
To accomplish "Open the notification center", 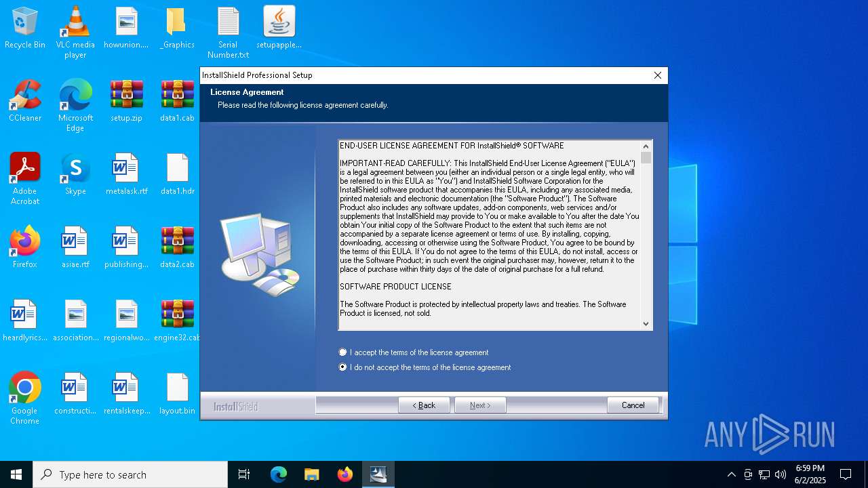I will point(846,474).
